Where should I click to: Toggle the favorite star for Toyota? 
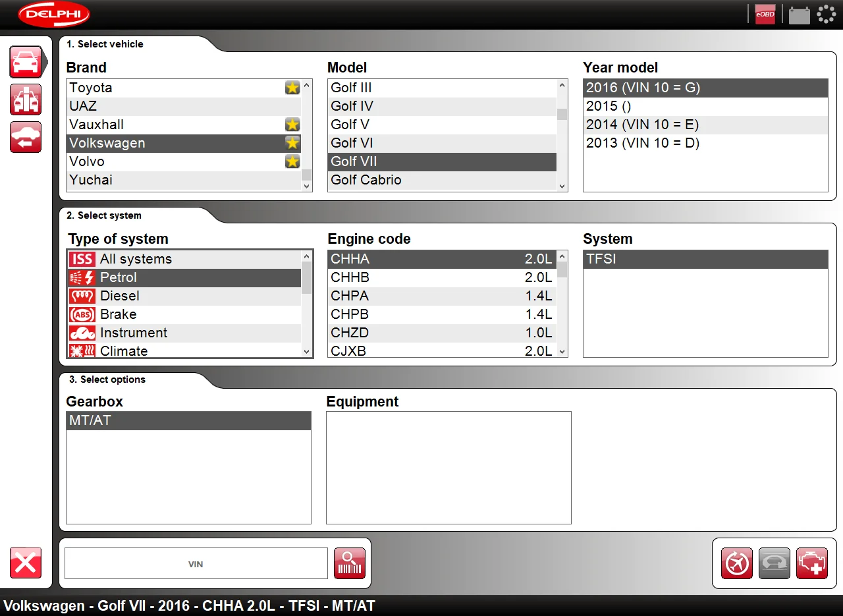click(292, 88)
